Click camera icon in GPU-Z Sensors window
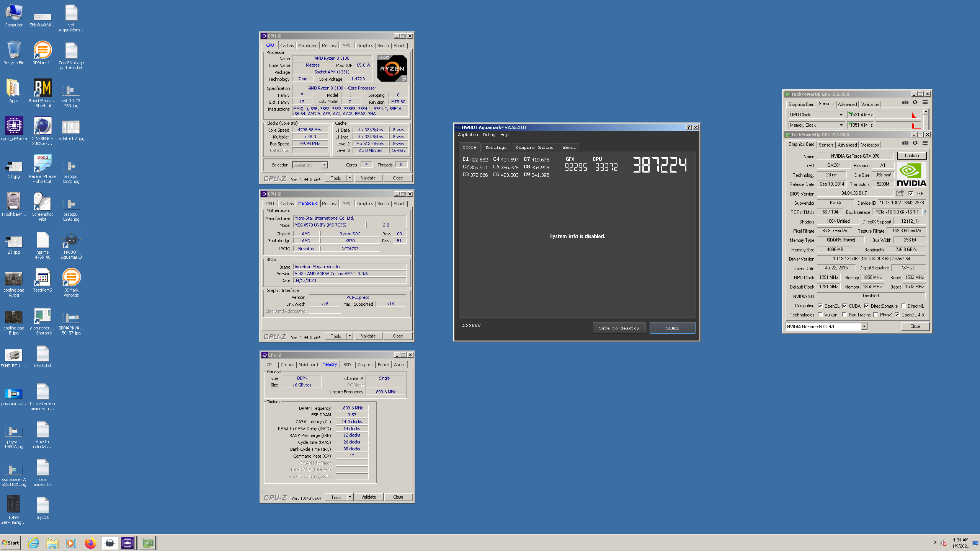 click(x=905, y=102)
